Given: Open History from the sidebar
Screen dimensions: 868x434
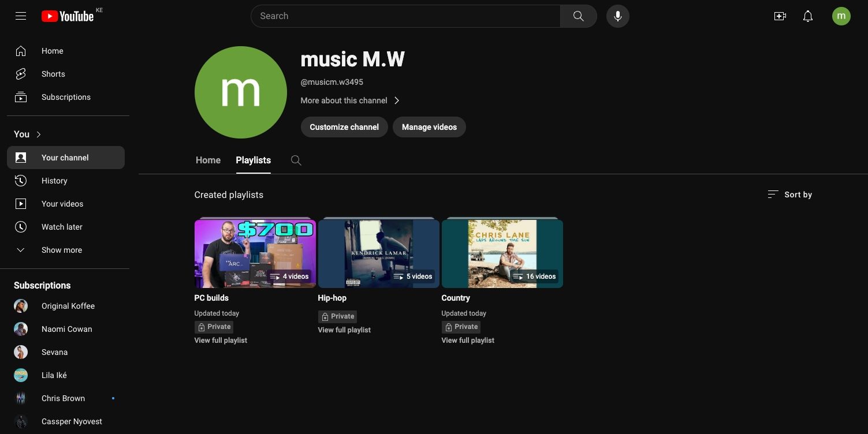Looking at the screenshot, I should point(54,181).
